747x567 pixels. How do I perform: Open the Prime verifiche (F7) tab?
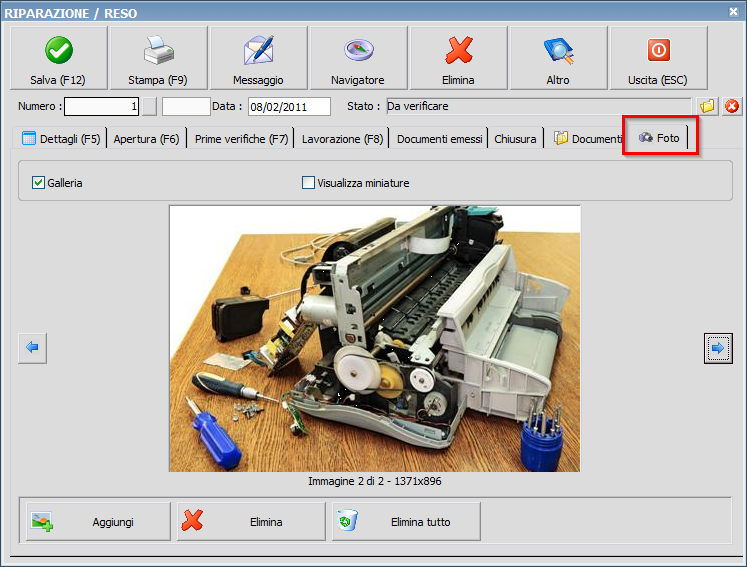pos(241,139)
